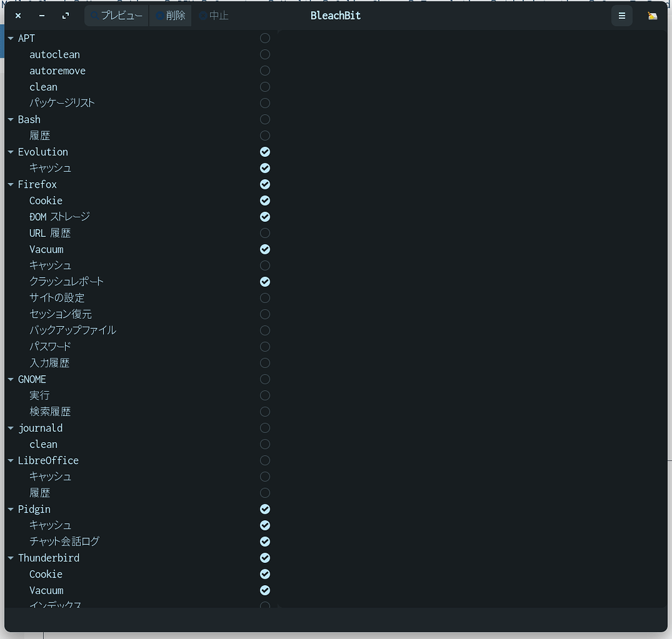Enable the GNOME 検索履歴 option
This screenshot has height=639, width=672.
265,411
